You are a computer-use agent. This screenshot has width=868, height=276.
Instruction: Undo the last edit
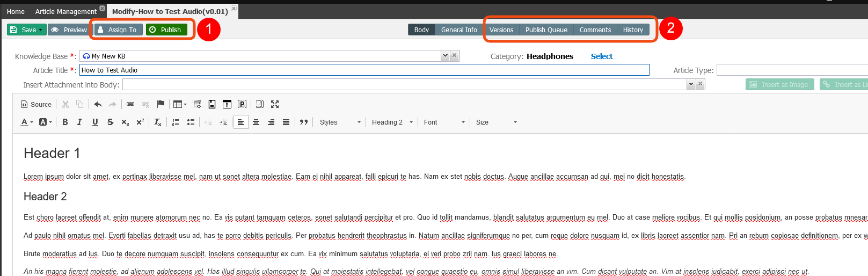[x=98, y=104]
